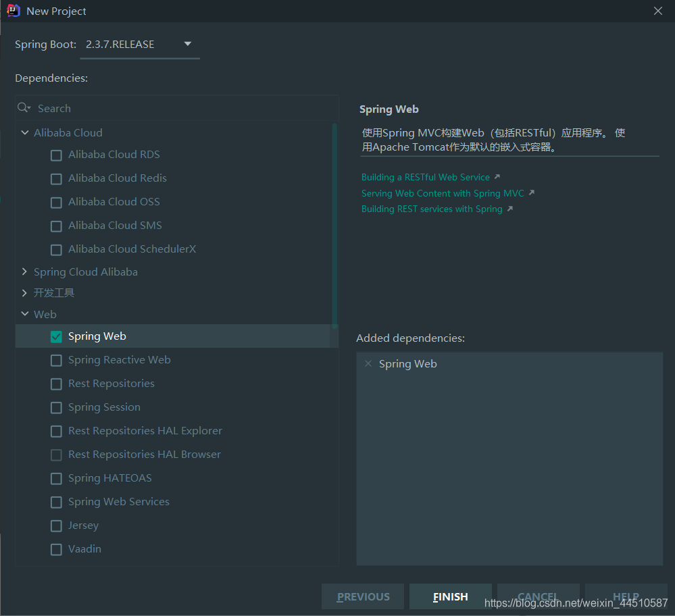Tick the Spring HATEOAS checkbox
The height and width of the screenshot is (616, 675).
tap(56, 479)
